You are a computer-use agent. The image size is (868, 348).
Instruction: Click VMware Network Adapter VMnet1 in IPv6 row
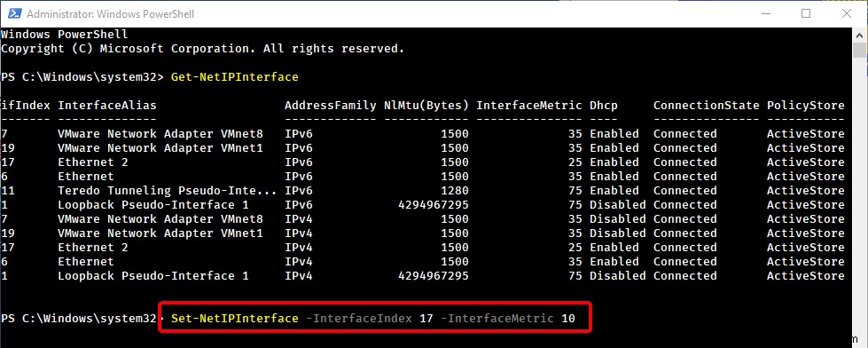[x=160, y=148]
